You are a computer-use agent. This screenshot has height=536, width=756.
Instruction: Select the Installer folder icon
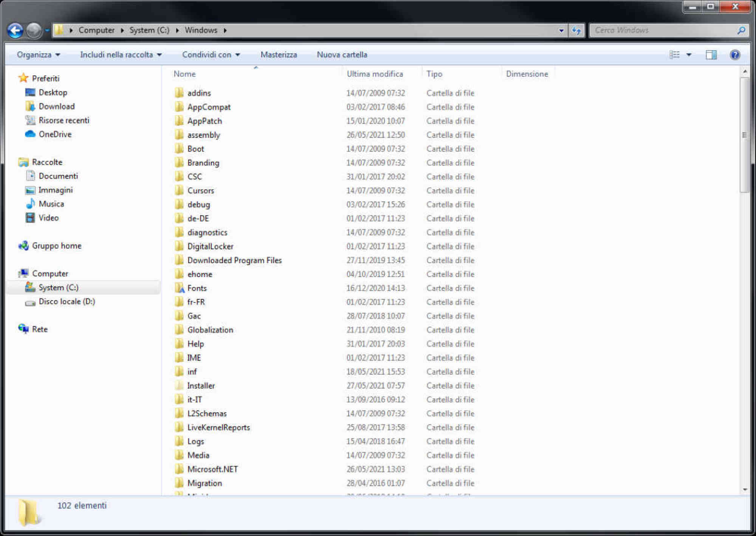[179, 386]
